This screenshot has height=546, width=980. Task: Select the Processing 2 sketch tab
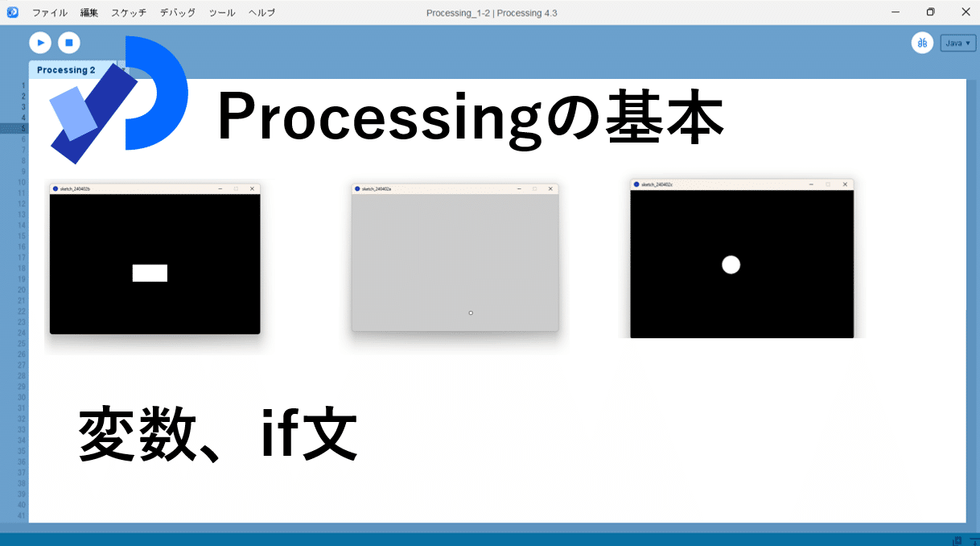[66, 69]
